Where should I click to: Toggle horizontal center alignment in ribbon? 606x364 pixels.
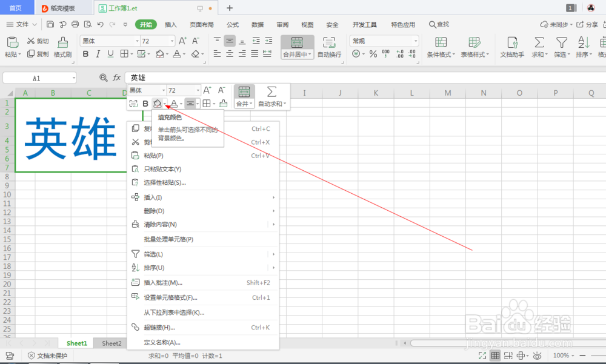click(x=230, y=54)
